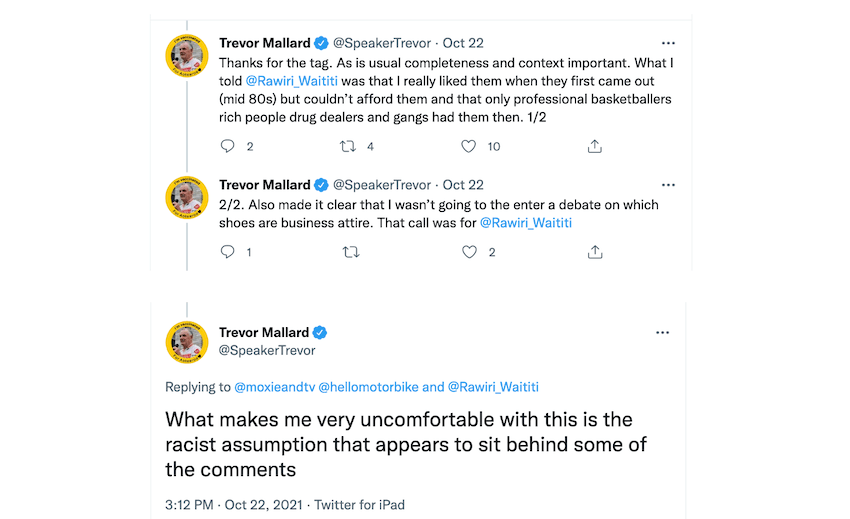Viewport: 850px width, 519px height.
Task: Click @SpeakerTrevor handle under bottom tweet name
Action: point(266,351)
